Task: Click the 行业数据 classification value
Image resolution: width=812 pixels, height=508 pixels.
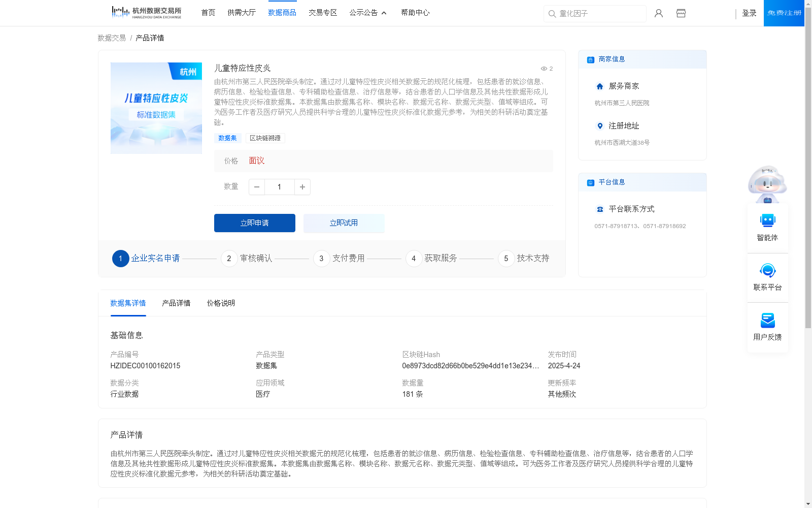Action: (x=124, y=394)
